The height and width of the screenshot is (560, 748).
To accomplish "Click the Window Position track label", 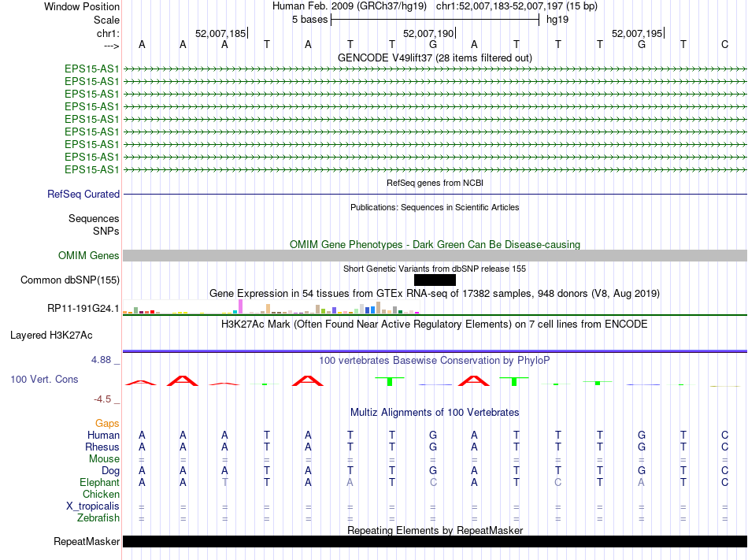I will (x=82, y=6).
